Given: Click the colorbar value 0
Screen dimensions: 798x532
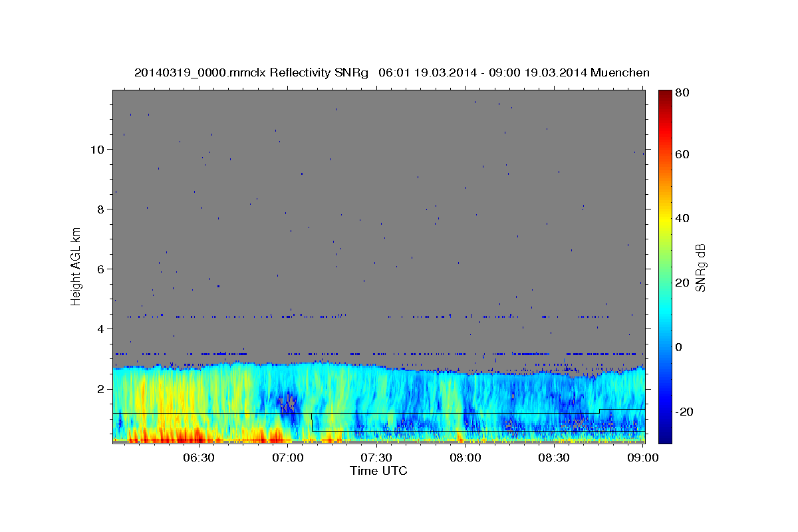Looking at the screenshot, I should tap(680, 347).
